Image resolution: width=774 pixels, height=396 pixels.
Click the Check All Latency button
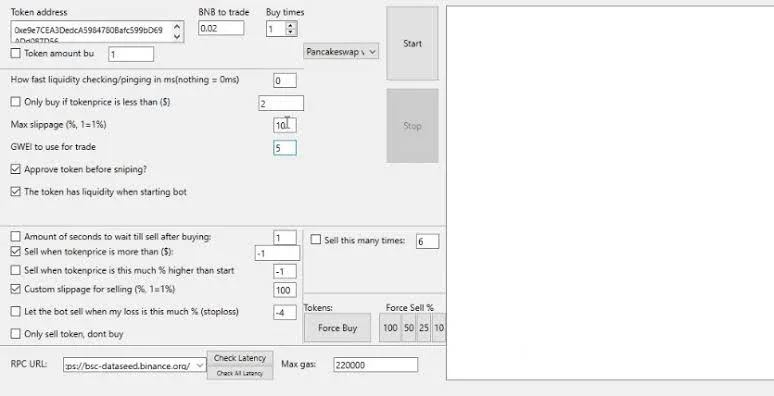click(240, 373)
